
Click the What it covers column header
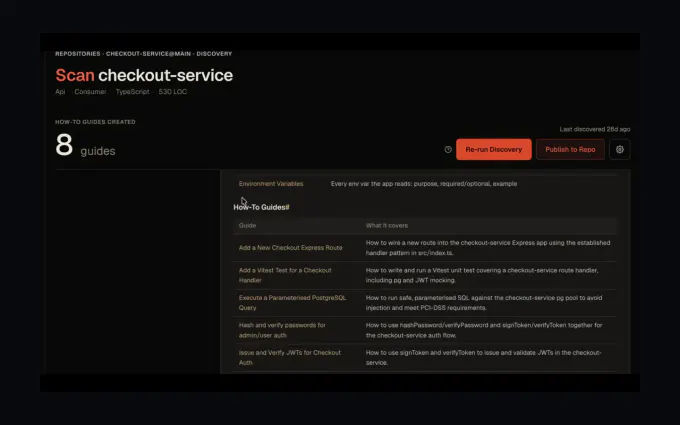click(x=387, y=226)
